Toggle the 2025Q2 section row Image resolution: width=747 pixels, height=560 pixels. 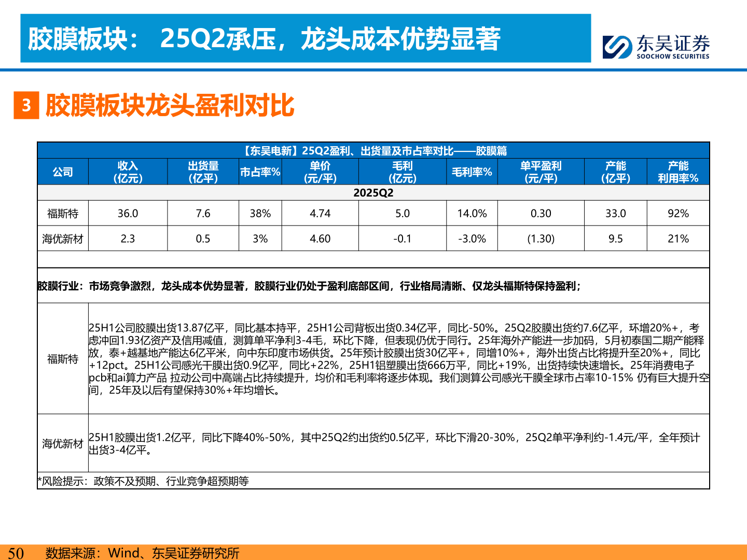click(x=374, y=193)
